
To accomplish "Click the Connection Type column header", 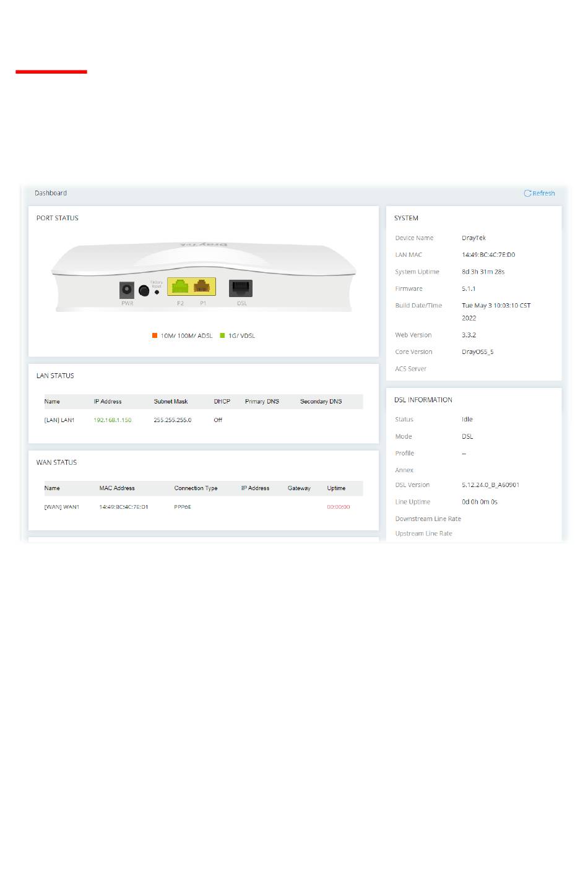I will point(196,488).
